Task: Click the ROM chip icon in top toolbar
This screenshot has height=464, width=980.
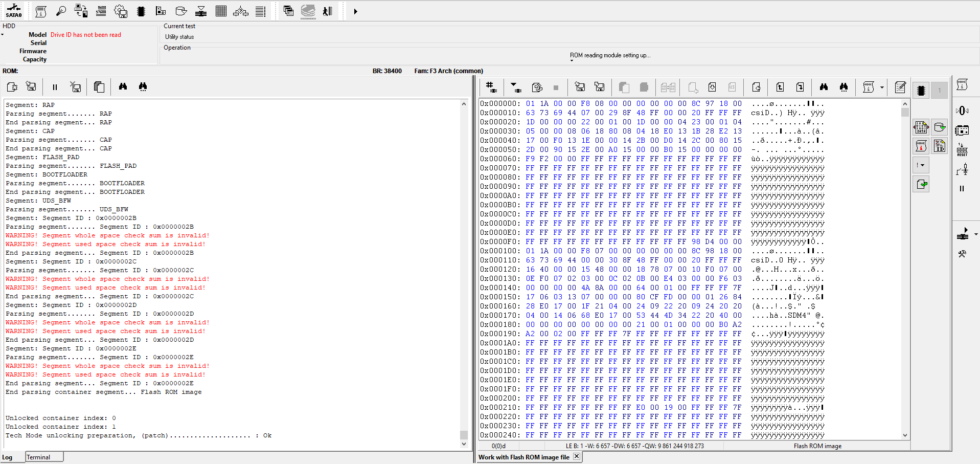Action: [x=141, y=11]
